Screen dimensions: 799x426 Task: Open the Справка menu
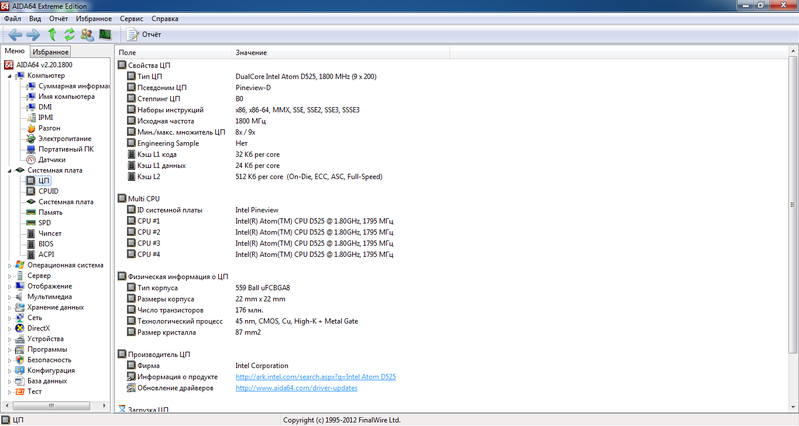[x=165, y=18]
